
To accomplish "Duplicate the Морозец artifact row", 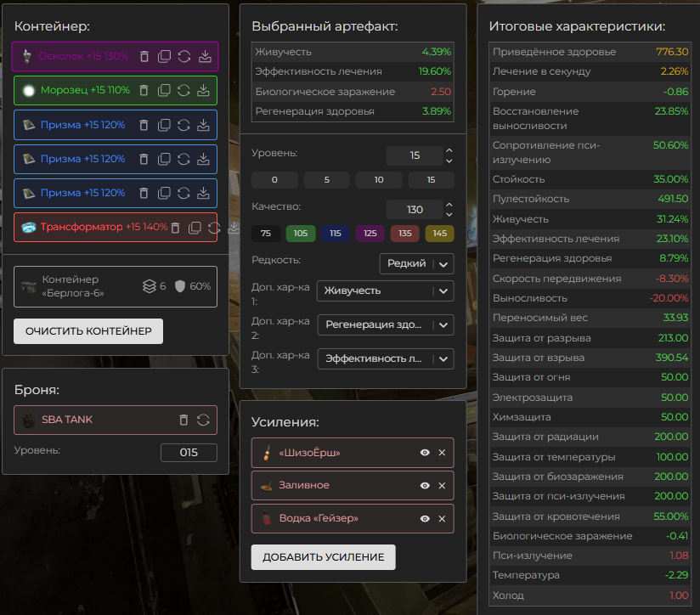I will point(164,91).
